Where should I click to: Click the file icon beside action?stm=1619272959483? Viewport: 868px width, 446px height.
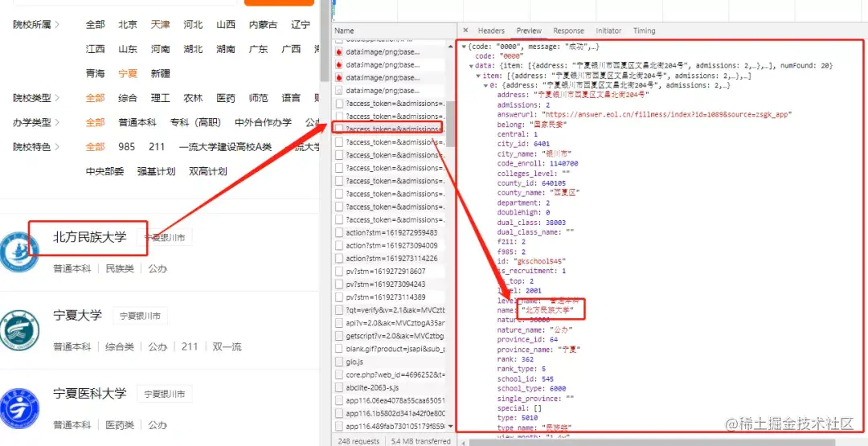(339, 232)
